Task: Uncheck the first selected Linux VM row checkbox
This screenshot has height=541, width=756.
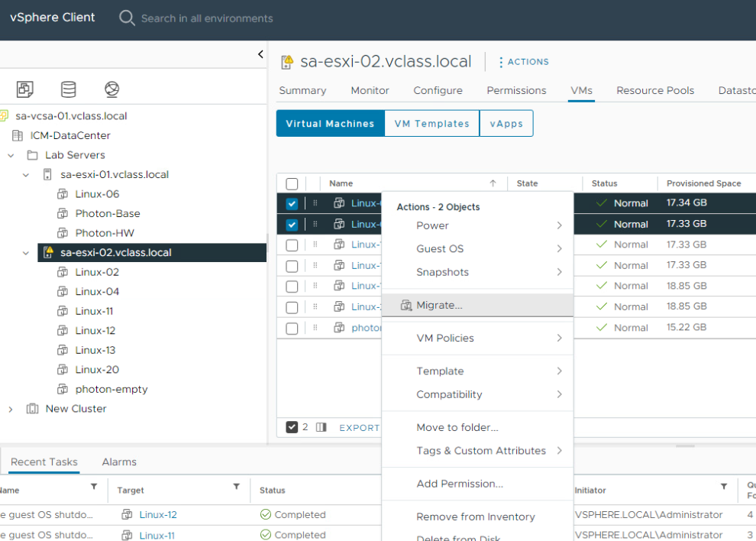Action: (x=292, y=204)
